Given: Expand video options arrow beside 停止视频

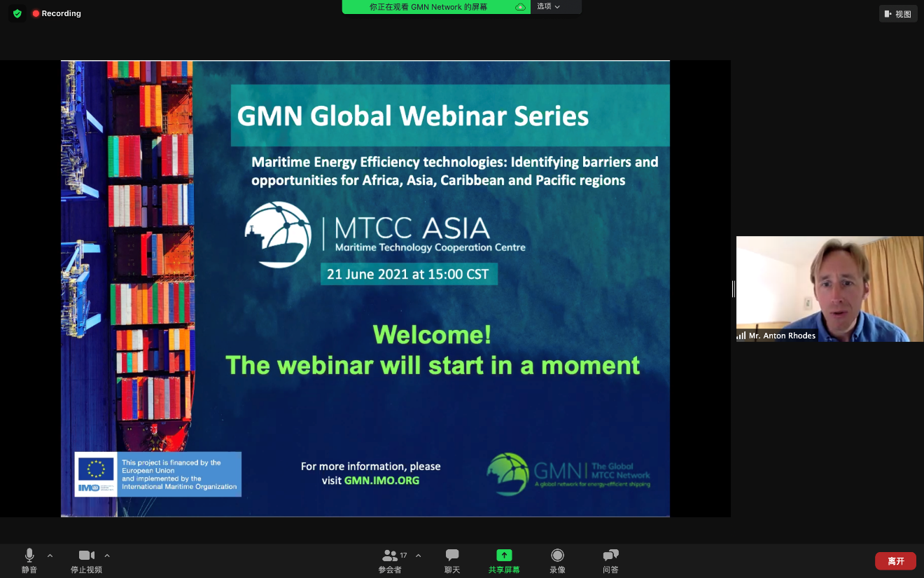Looking at the screenshot, I should click(x=107, y=556).
